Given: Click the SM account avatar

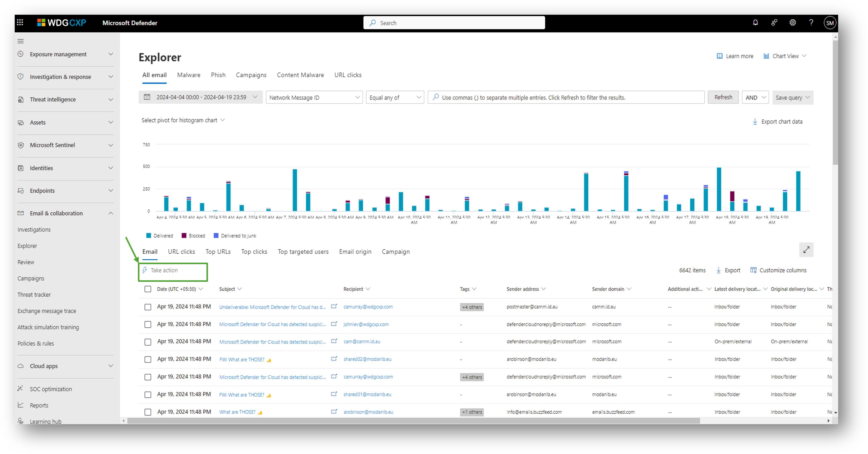Looking at the screenshot, I should pyautogui.click(x=830, y=23).
